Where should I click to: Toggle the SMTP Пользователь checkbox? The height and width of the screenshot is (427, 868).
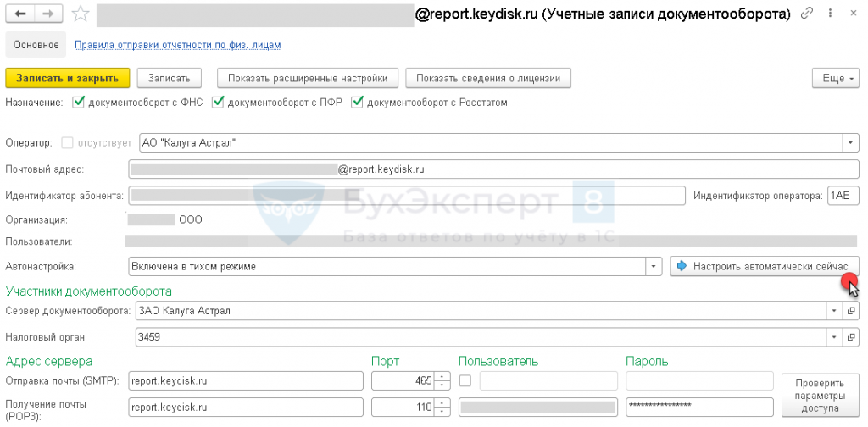(x=465, y=380)
